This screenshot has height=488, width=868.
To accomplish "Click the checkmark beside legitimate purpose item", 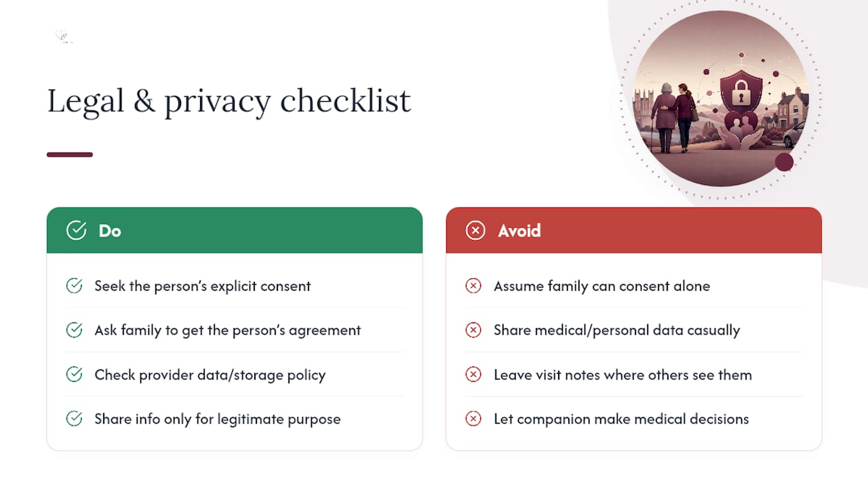I will click(74, 419).
